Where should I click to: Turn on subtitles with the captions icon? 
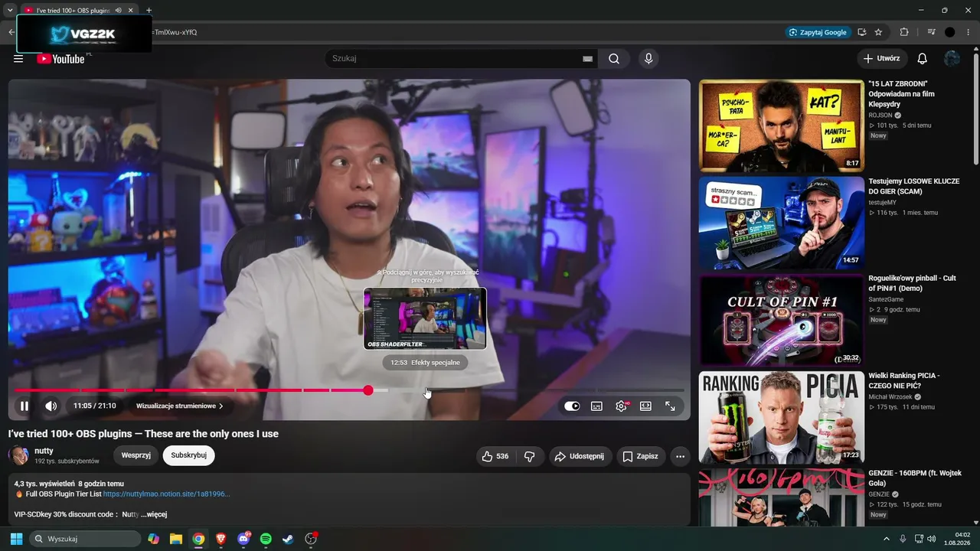[x=596, y=406]
